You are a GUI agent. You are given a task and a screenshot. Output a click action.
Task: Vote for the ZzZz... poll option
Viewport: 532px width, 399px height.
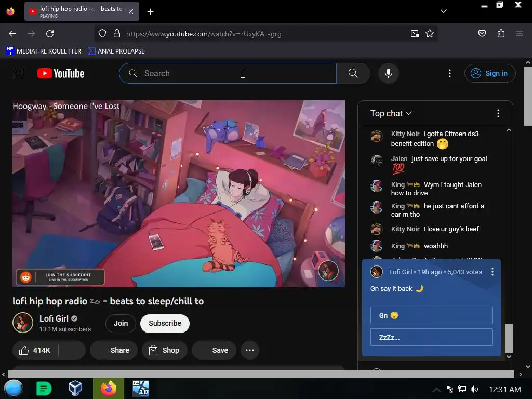point(431,337)
